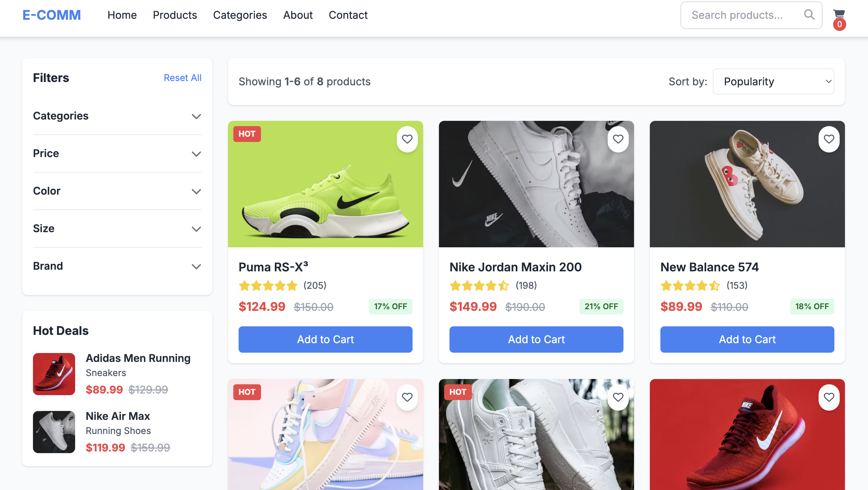Screen dimensions: 868x490
Task: Click the $124.99 price
Action: [x=262, y=307]
